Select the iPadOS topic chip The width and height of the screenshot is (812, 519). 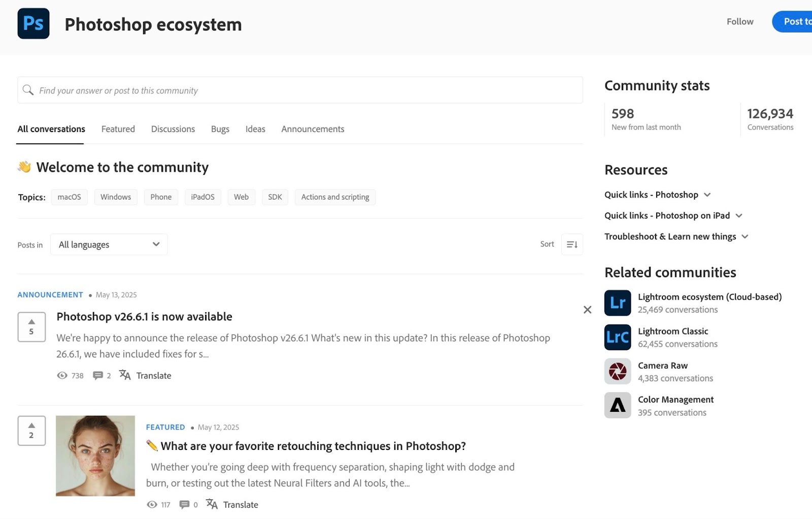[203, 197]
